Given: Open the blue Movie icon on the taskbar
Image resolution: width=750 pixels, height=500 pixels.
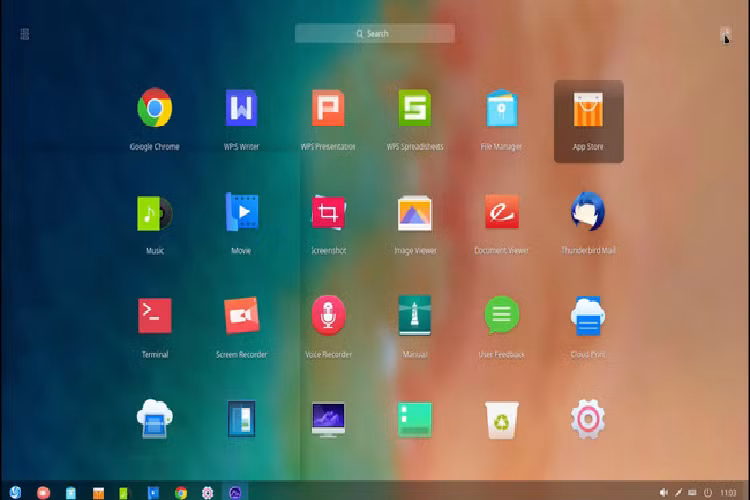Looking at the screenshot, I should pos(153,493).
